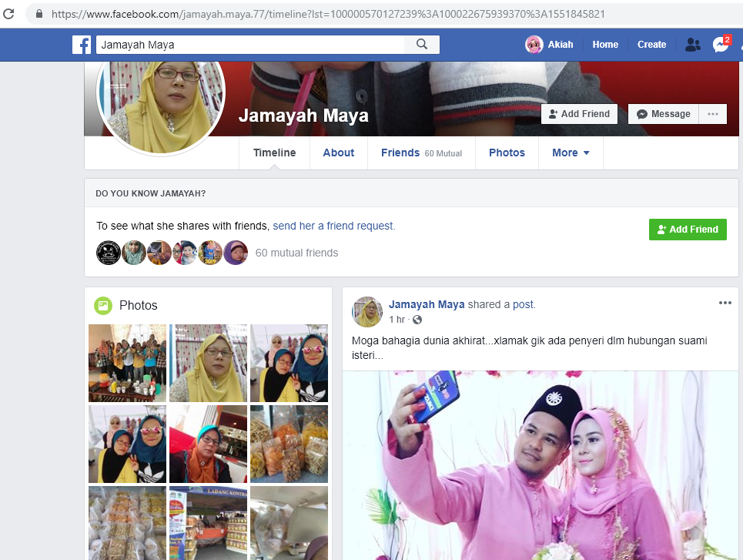Click the Home link in top bar
This screenshot has height=560, width=743.
(605, 45)
